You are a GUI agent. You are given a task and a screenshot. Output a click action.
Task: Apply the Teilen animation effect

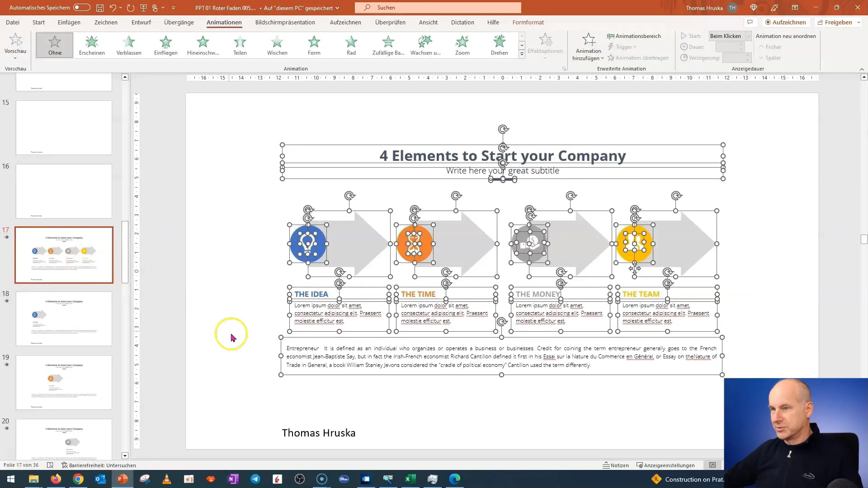[240, 45]
